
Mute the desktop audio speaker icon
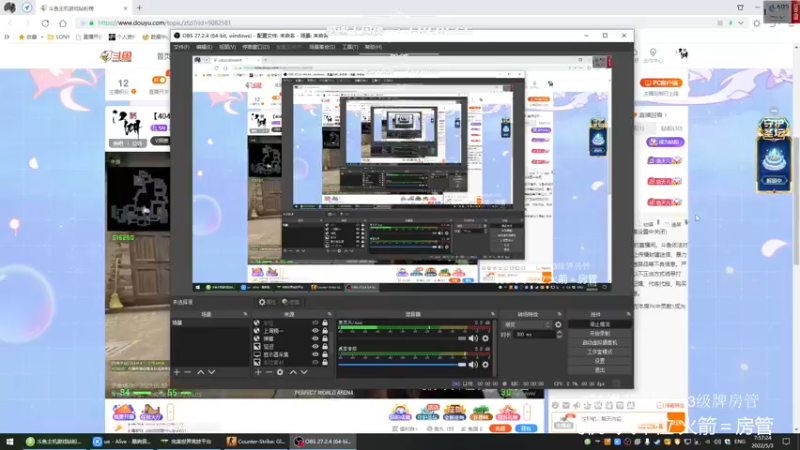(473, 338)
